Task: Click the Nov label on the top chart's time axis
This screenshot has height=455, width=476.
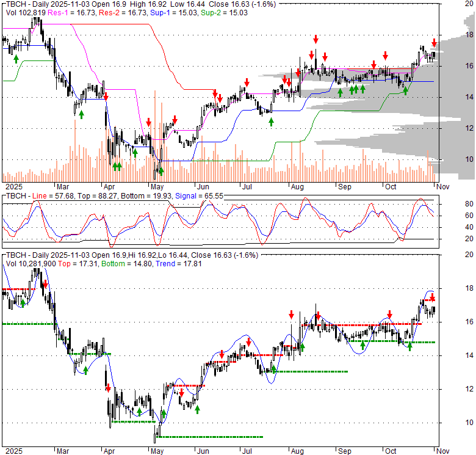Action: pyautogui.click(x=442, y=186)
